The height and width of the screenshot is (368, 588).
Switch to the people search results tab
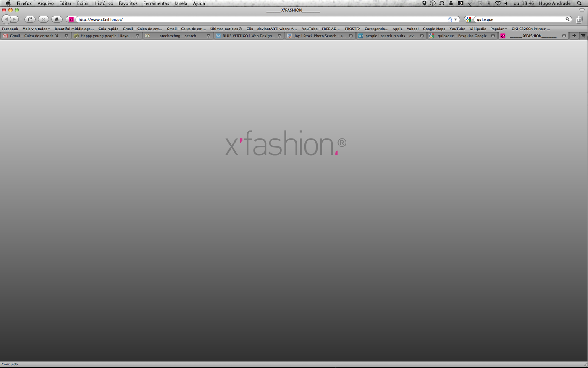(x=391, y=36)
